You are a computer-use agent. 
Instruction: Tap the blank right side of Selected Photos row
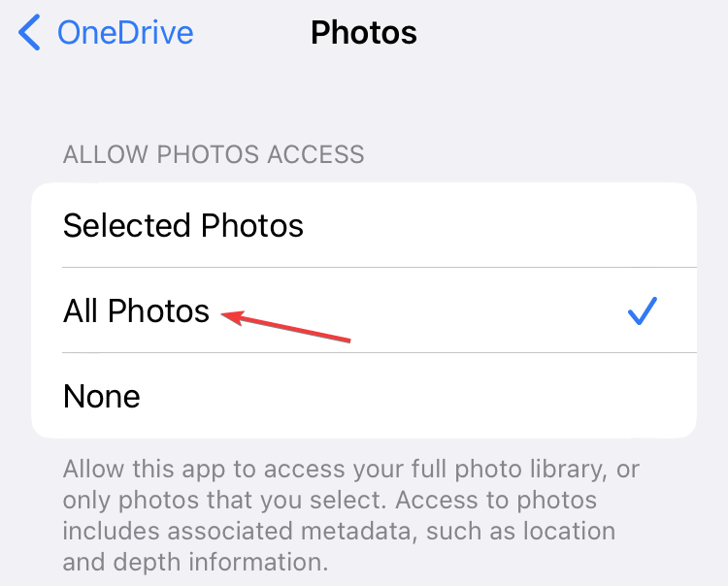pos(502,225)
